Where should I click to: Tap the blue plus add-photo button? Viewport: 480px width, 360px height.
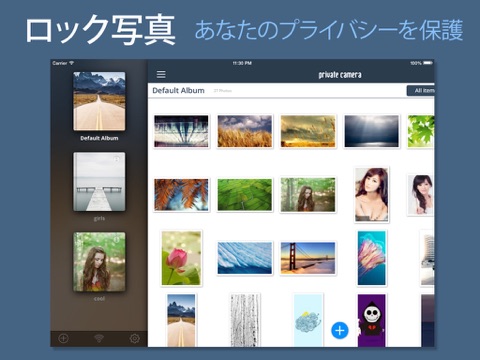click(x=340, y=330)
